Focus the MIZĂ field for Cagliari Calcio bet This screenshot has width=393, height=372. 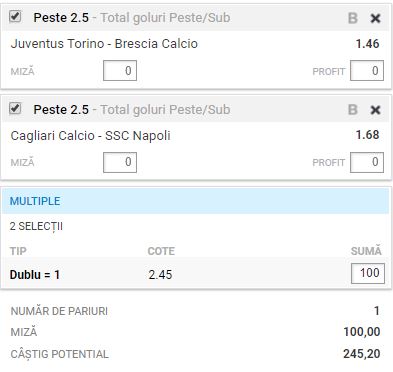pos(120,162)
